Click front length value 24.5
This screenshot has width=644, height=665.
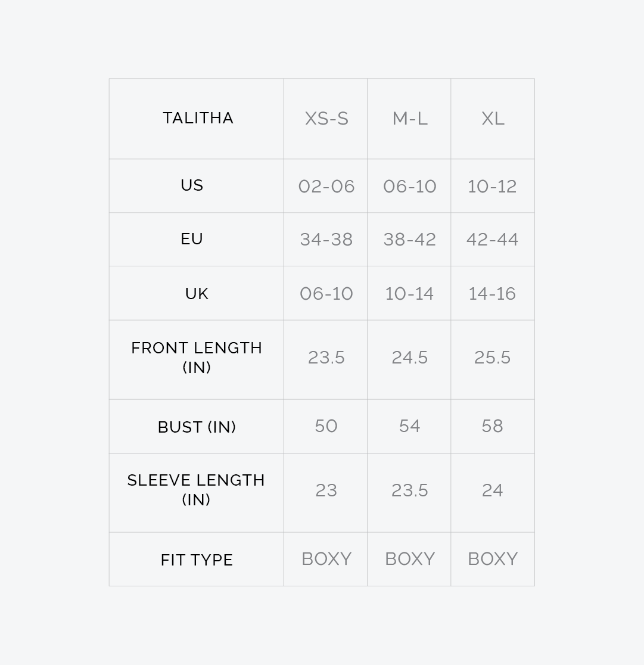click(x=410, y=358)
